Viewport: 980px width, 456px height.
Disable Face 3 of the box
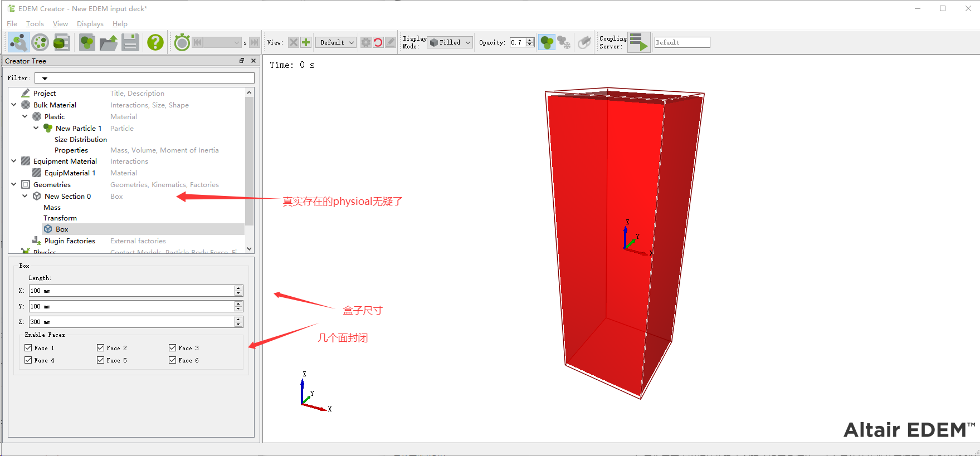pyautogui.click(x=173, y=348)
